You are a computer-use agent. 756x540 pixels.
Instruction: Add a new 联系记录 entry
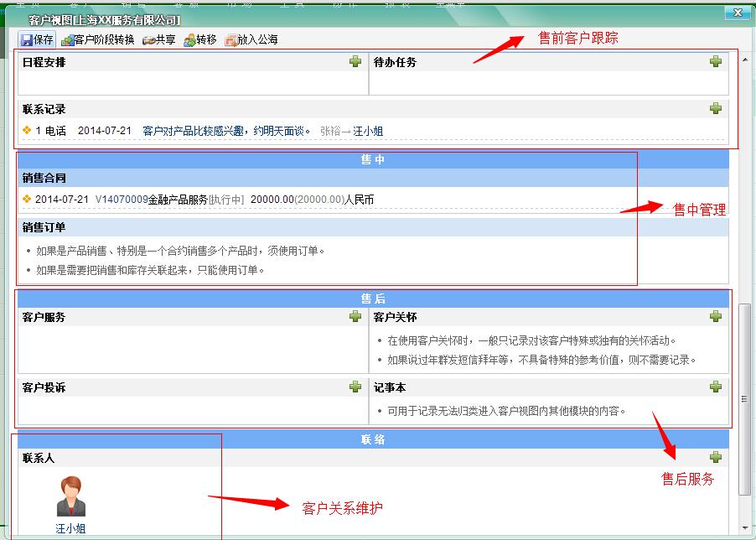pyautogui.click(x=716, y=108)
